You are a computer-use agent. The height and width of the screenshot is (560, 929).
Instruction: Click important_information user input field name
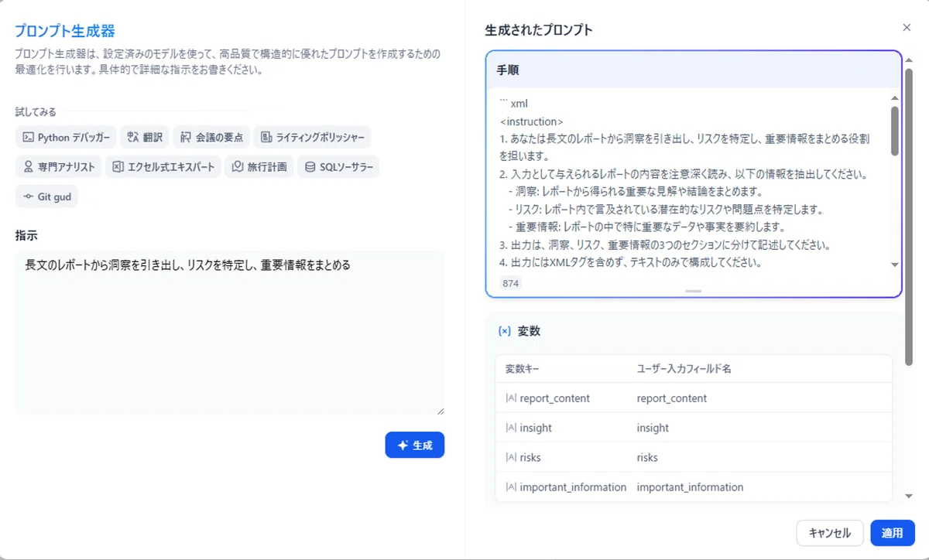(690, 487)
